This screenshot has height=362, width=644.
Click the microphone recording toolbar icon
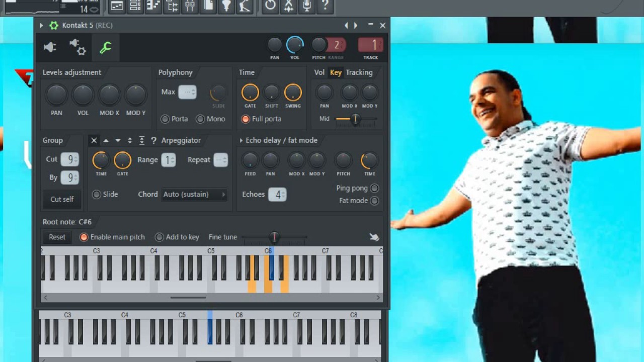306,6
